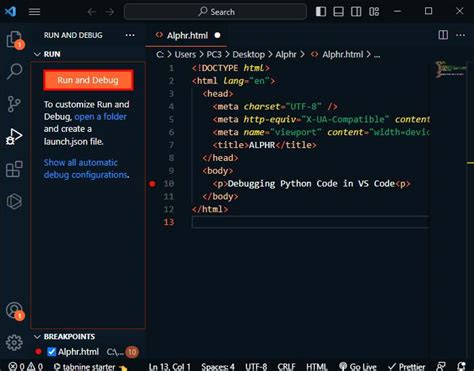
Task: Open notifications bell in status bar
Action: coord(461,367)
